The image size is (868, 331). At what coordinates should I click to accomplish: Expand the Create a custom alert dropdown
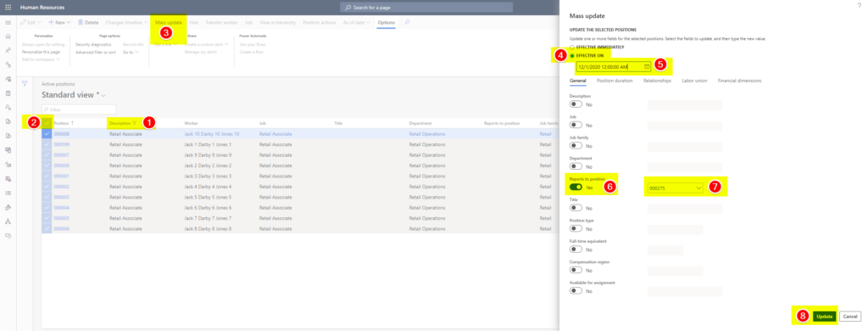click(x=206, y=44)
